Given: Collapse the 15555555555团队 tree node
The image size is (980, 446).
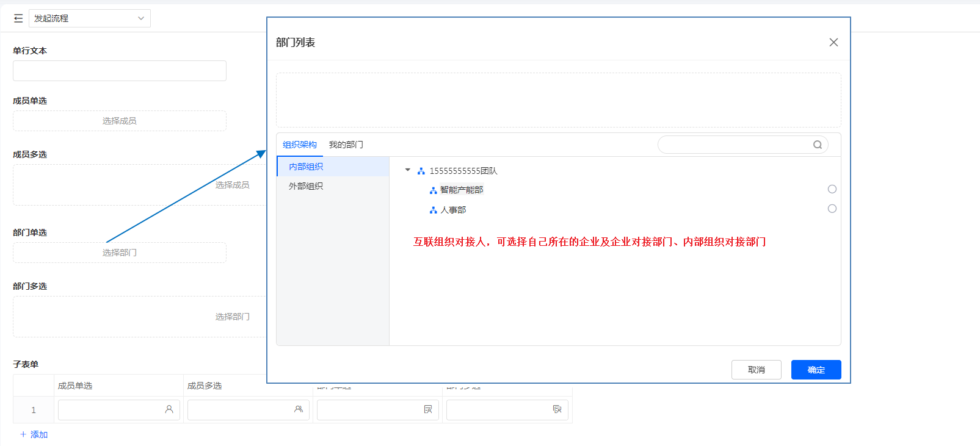Looking at the screenshot, I should click(x=408, y=170).
